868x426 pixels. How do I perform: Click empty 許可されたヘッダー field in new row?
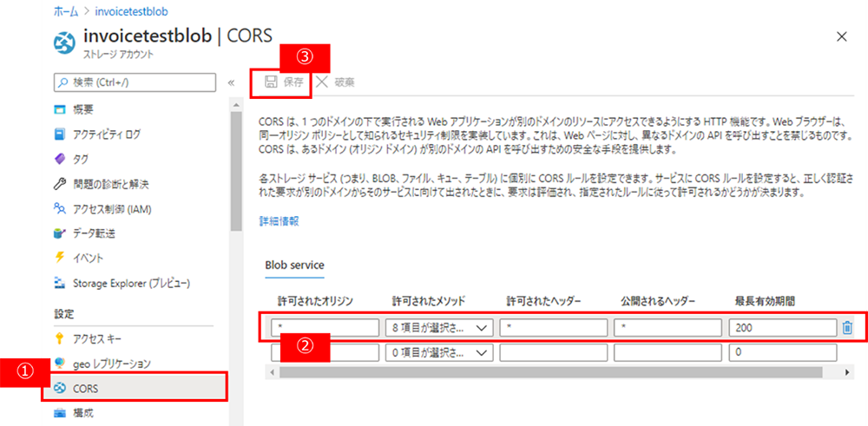coord(554,352)
